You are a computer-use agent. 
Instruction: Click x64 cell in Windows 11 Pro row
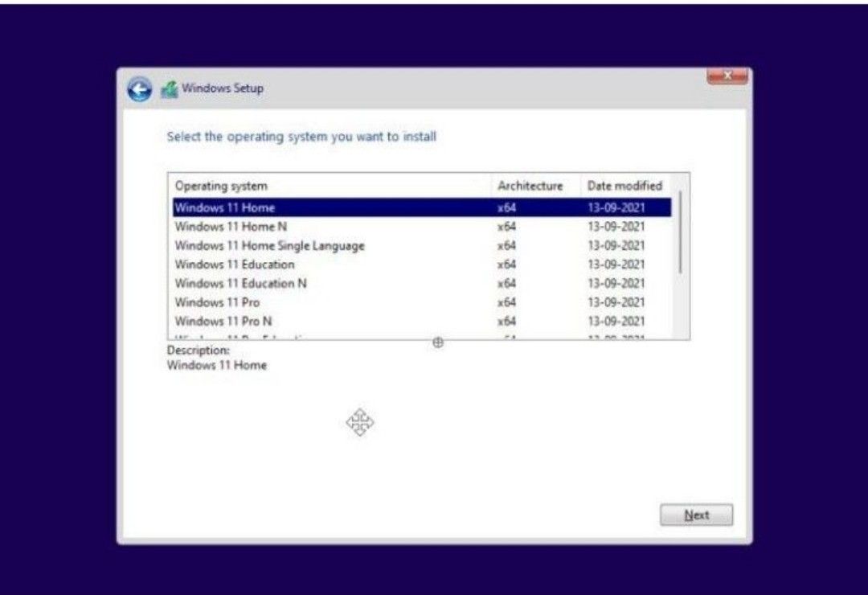pos(506,302)
